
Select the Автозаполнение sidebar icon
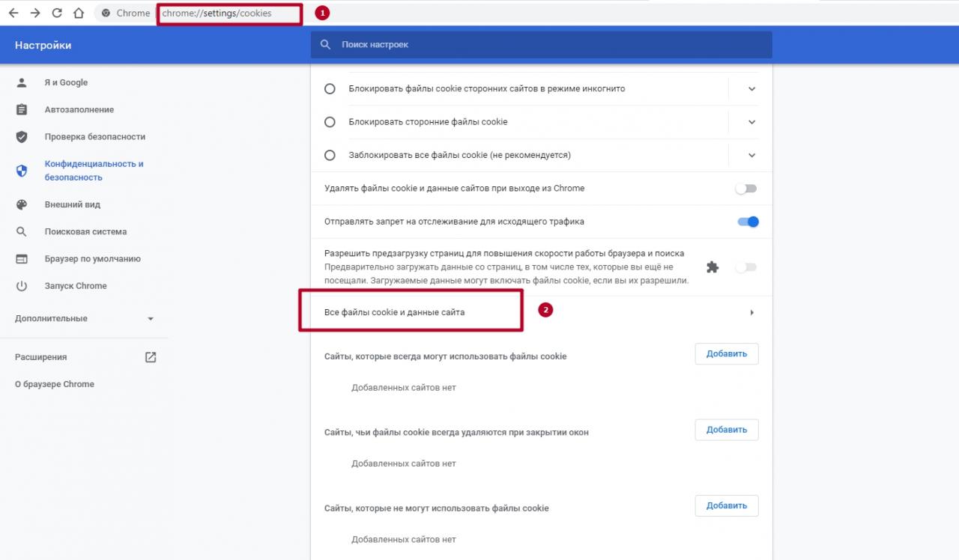22,109
